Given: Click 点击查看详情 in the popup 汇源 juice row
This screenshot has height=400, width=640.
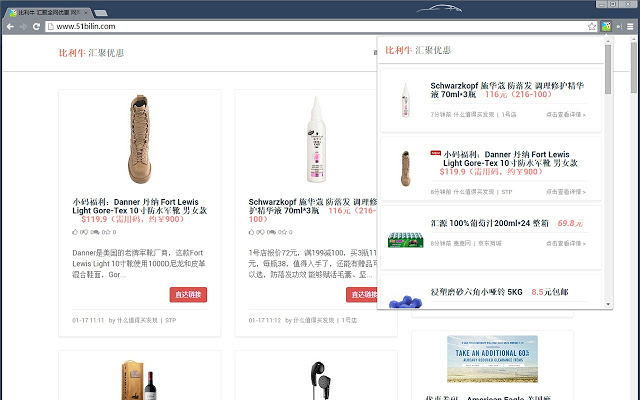Looking at the screenshot, I should point(566,244).
